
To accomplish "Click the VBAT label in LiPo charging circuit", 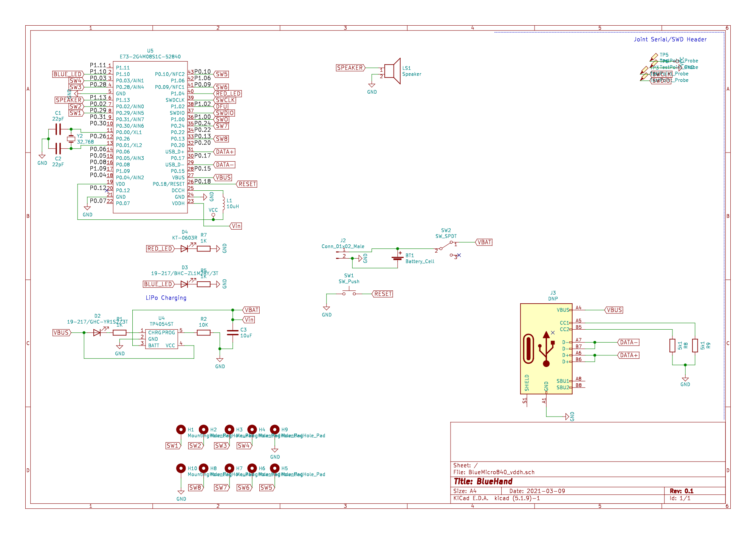I will pyautogui.click(x=251, y=310).
